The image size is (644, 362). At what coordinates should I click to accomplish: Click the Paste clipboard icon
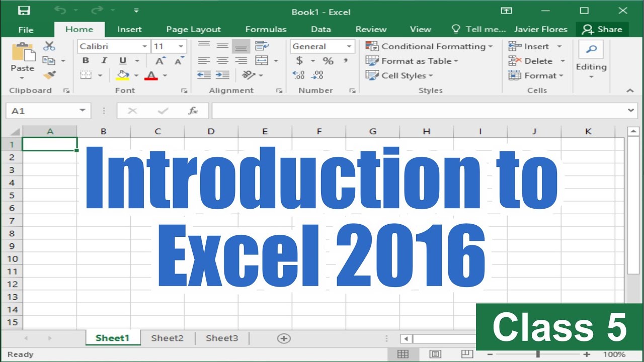[23, 52]
